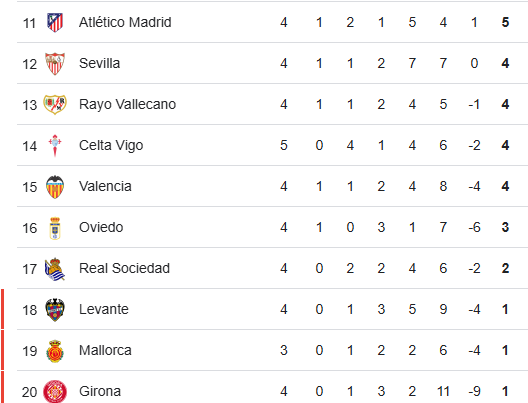
Task: Click the Mallorca club crest
Action: [55, 351]
